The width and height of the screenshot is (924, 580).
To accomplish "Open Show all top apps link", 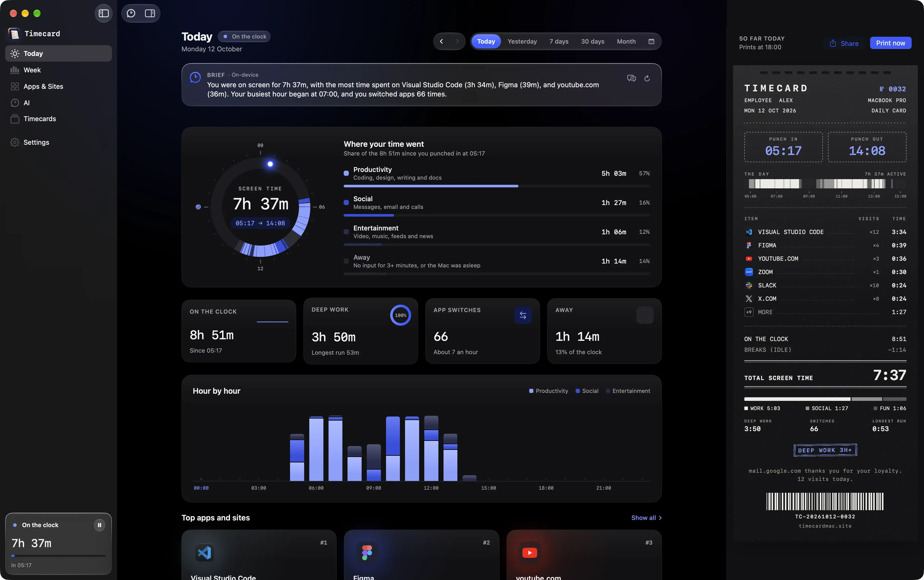I will [x=646, y=518].
